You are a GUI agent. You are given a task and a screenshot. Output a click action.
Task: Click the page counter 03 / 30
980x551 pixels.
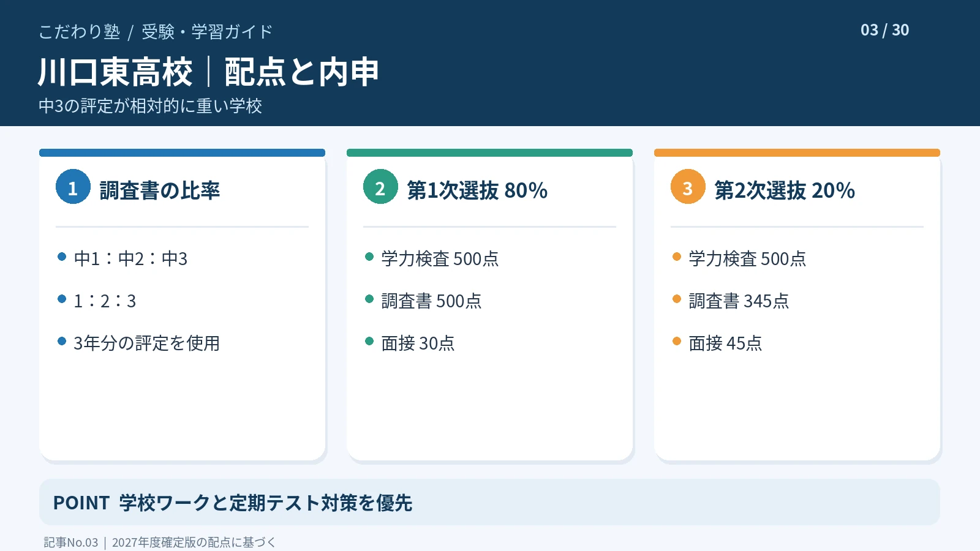coord(884,30)
